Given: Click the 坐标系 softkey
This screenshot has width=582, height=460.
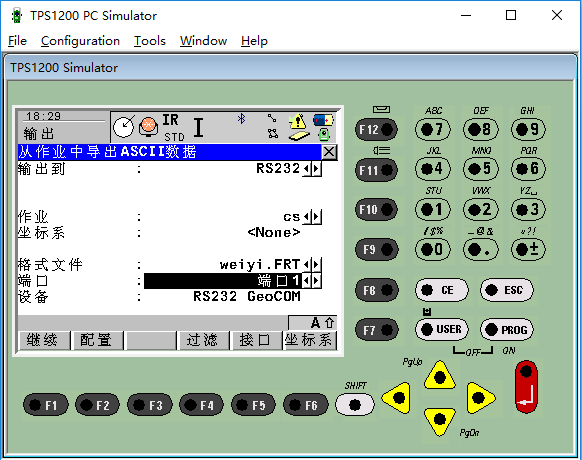Looking at the screenshot, I should pyautogui.click(x=309, y=340).
